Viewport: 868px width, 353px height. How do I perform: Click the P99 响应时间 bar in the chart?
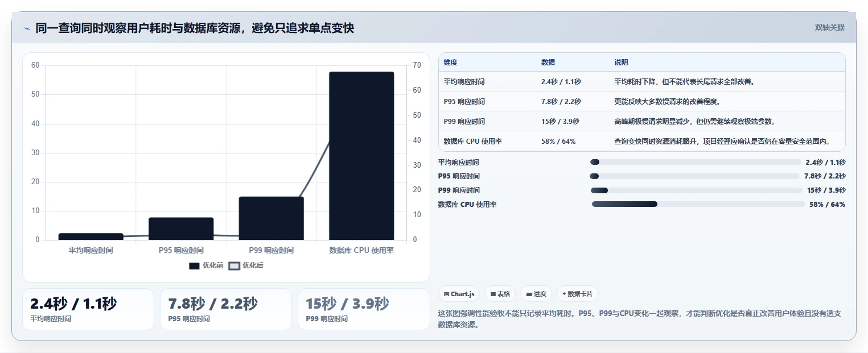click(x=271, y=218)
